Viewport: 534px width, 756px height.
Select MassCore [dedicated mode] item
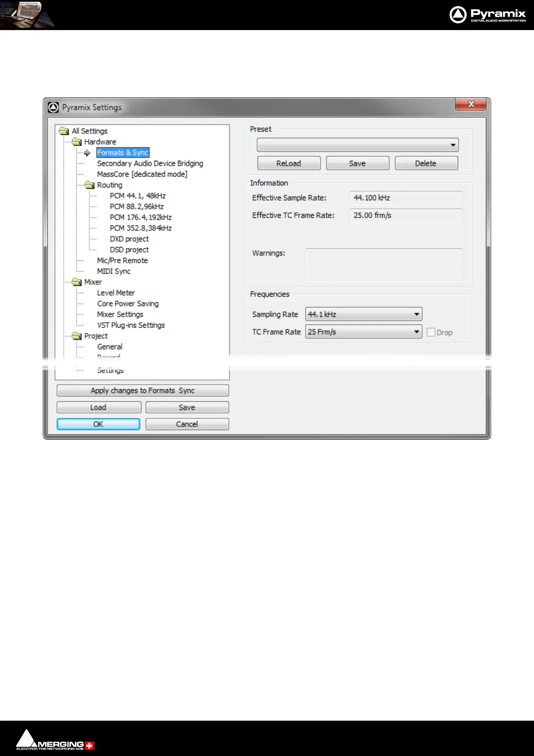click(x=142, y=174)
